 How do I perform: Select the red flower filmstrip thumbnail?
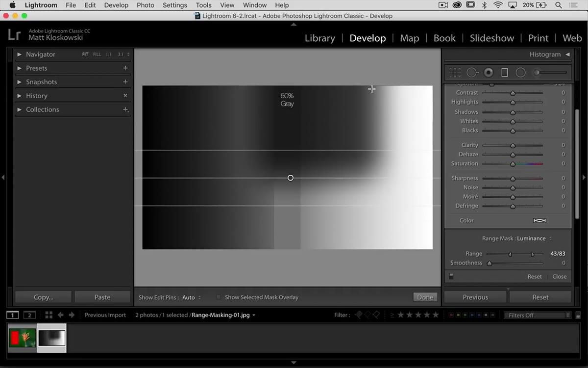pyautogui.click(x=23, y=338)
